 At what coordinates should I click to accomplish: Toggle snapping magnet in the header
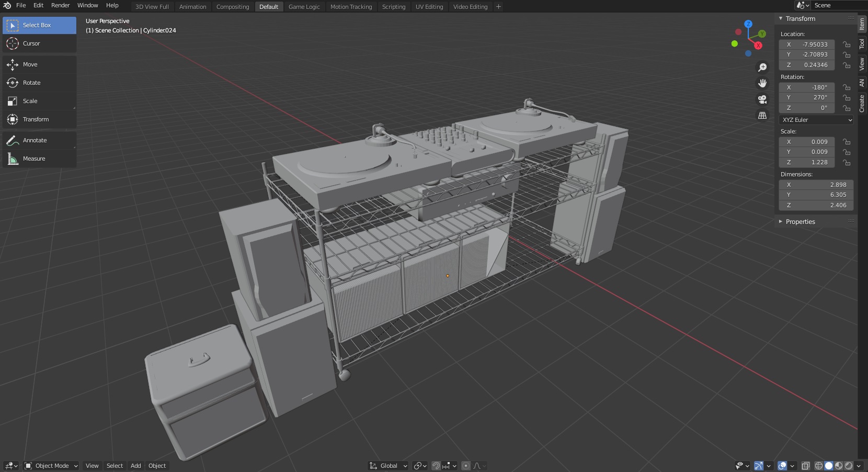coord(436,466)
